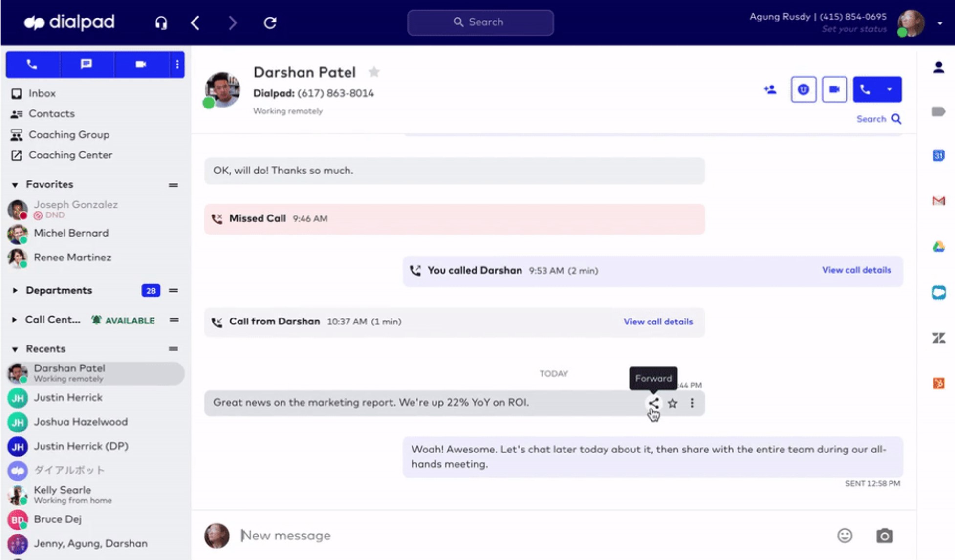
Task: Select Inbox from the left sidebar menu
Action: (42, 93)
